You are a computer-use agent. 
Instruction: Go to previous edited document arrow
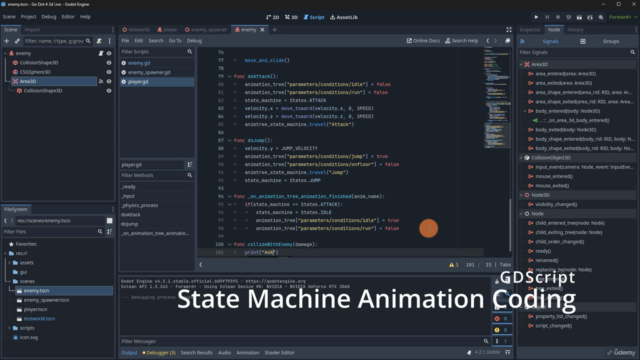(487, 40)
